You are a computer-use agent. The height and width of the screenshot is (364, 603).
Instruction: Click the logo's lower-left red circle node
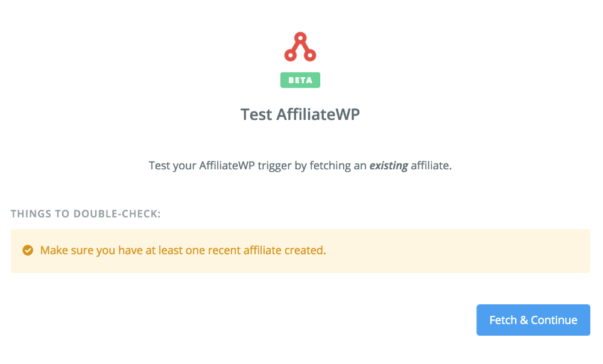pos(291,55)
